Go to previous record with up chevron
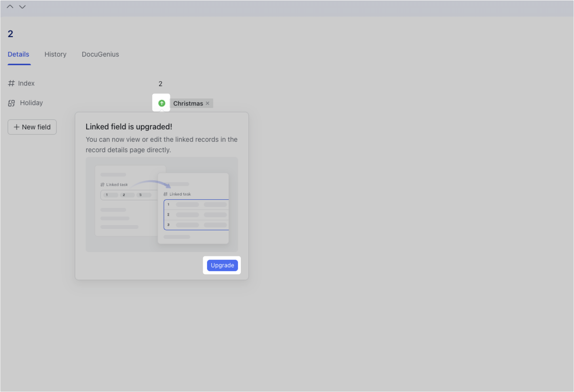Viewport: 574px width, 392px height. tap(10, 7)
